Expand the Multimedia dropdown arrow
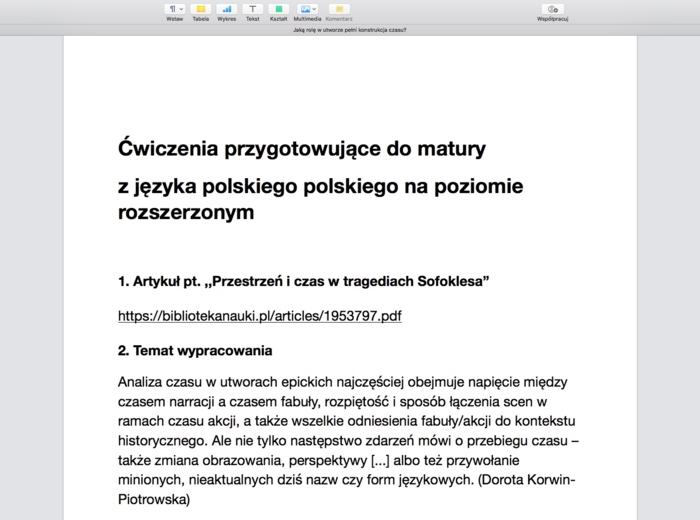This screenshot has width=700, height=520. (314, 9)
